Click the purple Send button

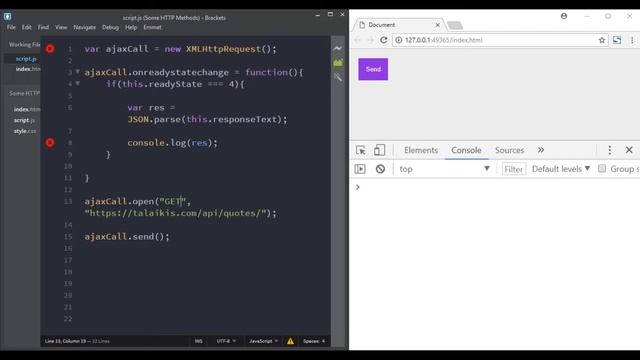click(x=373, y=69)
